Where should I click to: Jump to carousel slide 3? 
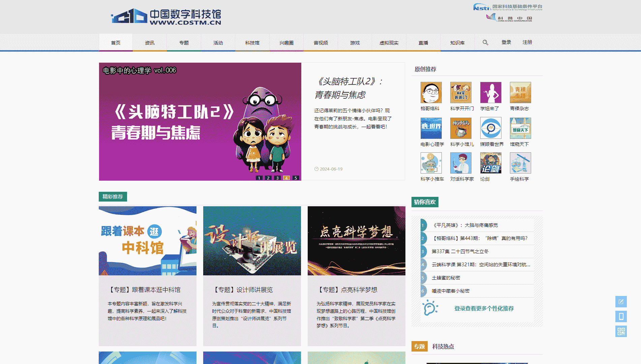point(277,178)
